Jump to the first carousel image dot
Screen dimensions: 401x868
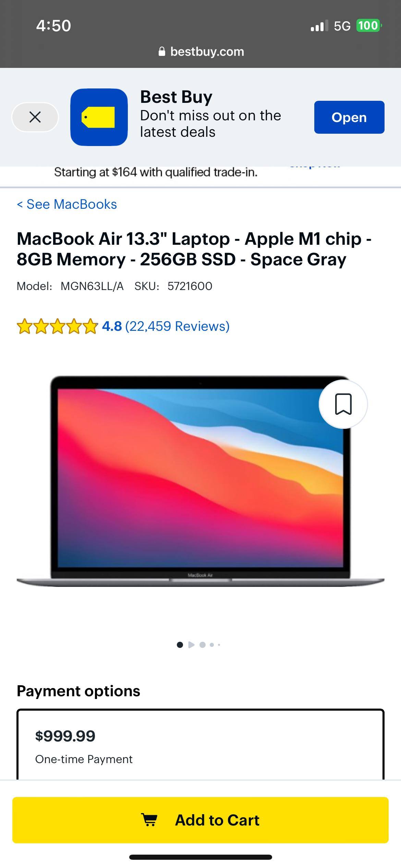[180, 645]
